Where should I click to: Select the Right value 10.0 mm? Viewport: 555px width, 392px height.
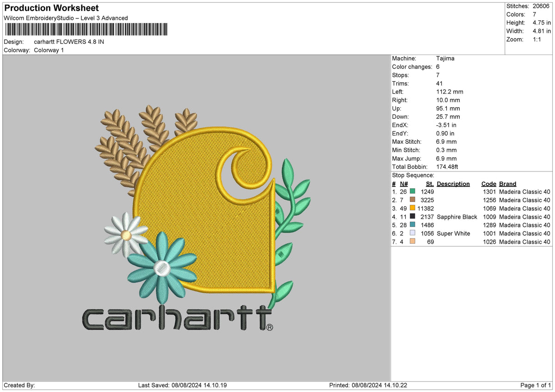(448, 100)
